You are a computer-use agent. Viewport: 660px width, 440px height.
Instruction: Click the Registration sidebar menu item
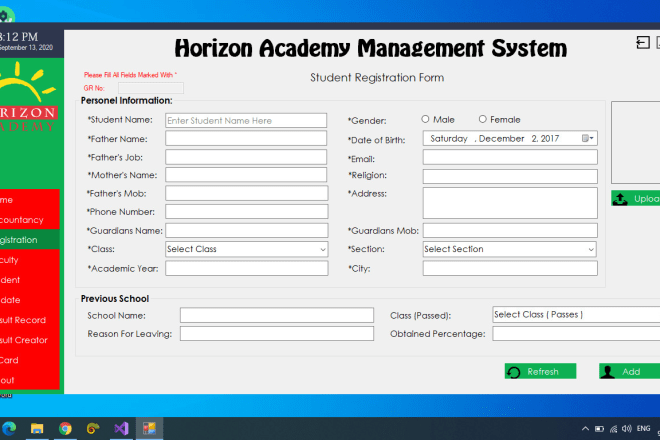(x=30, y=240)
